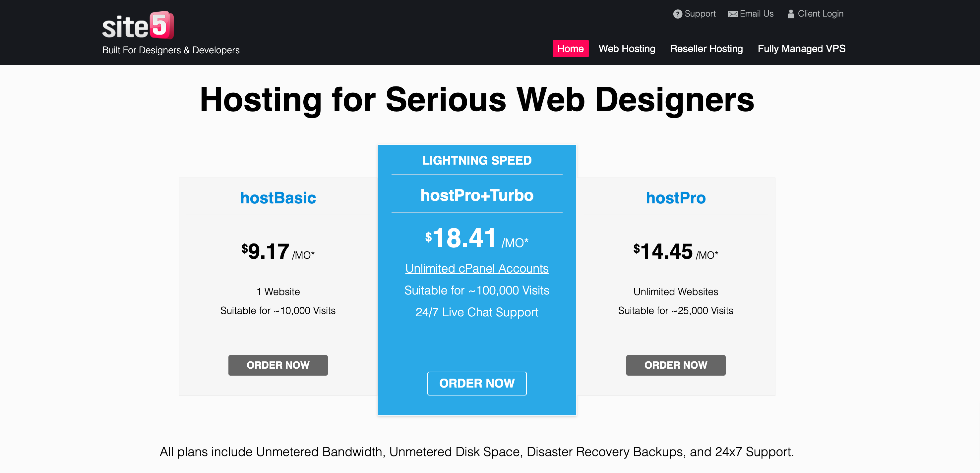Image resolution: width=980 pixels, height=473 pixels.
Task: Click the LIGHTNING SPEED banner text
Action: pos(477,160)
